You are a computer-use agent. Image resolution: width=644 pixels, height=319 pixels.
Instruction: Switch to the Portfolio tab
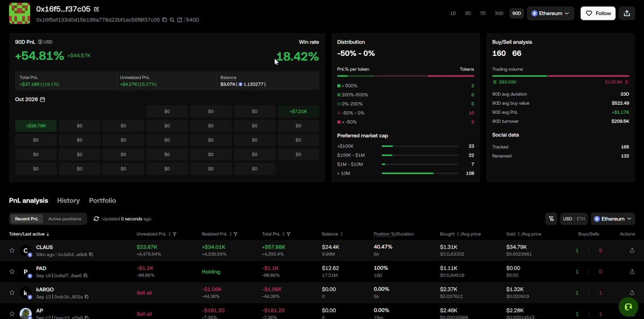click(102, 200)
